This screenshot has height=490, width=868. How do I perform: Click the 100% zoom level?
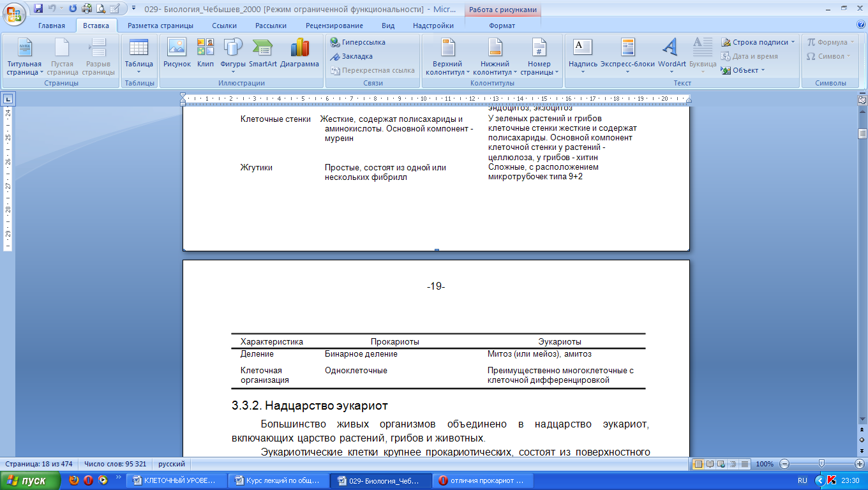(764, 464)
